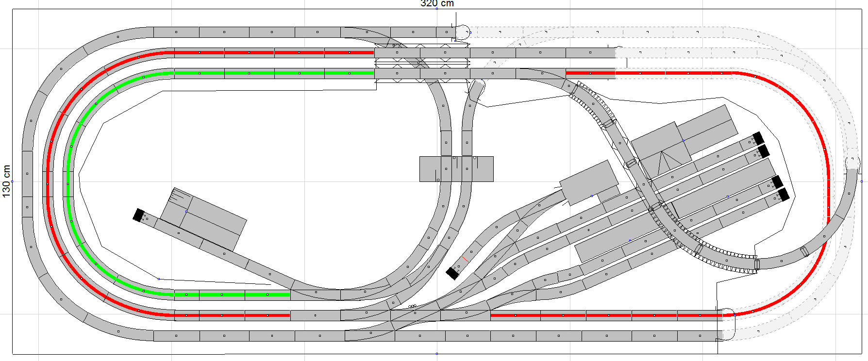This screenshot has height=361, width=868.
Task: Select the buffer stop ending the left siding
Action: pyautogui.click(x=139, y=215)
